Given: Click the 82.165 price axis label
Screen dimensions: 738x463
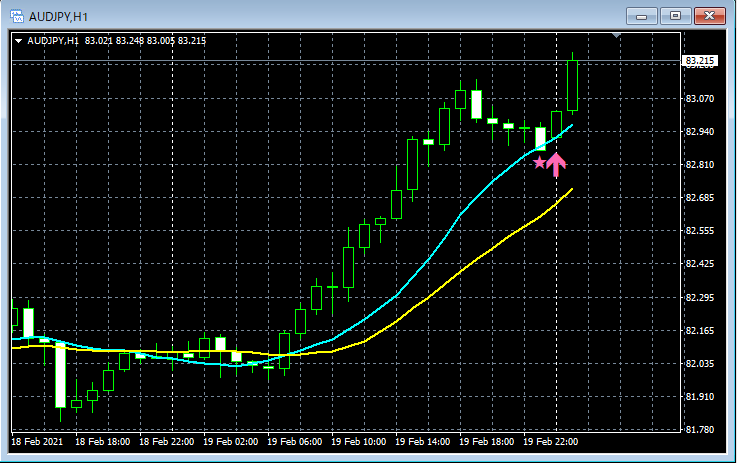Looking at the screenshot, I should [x=699, y=330].
